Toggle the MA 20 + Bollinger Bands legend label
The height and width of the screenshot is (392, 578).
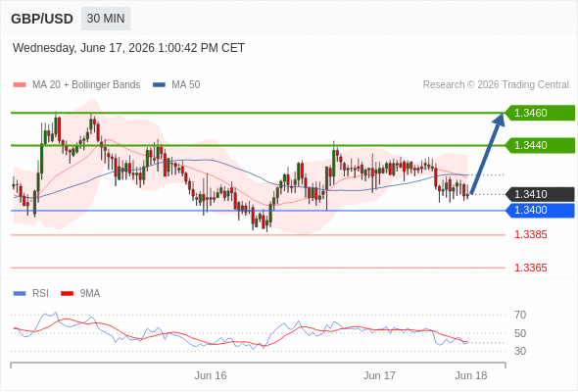click(86, 85)
